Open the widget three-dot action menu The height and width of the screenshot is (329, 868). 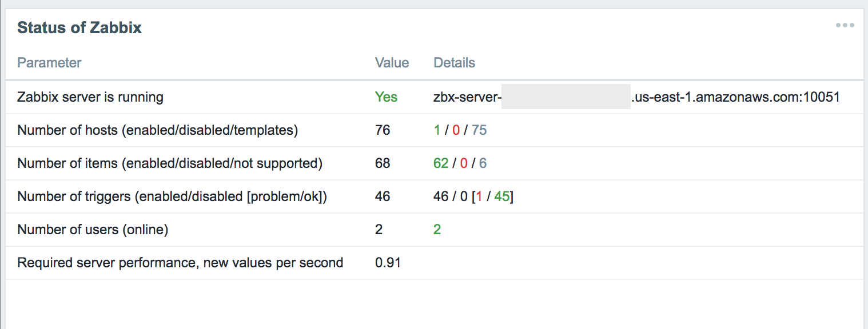point(845,25)
